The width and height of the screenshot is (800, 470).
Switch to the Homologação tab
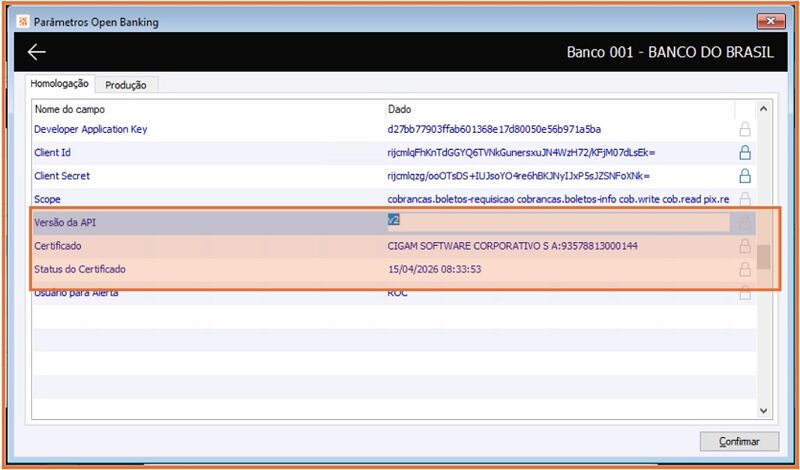click(59, 84)
